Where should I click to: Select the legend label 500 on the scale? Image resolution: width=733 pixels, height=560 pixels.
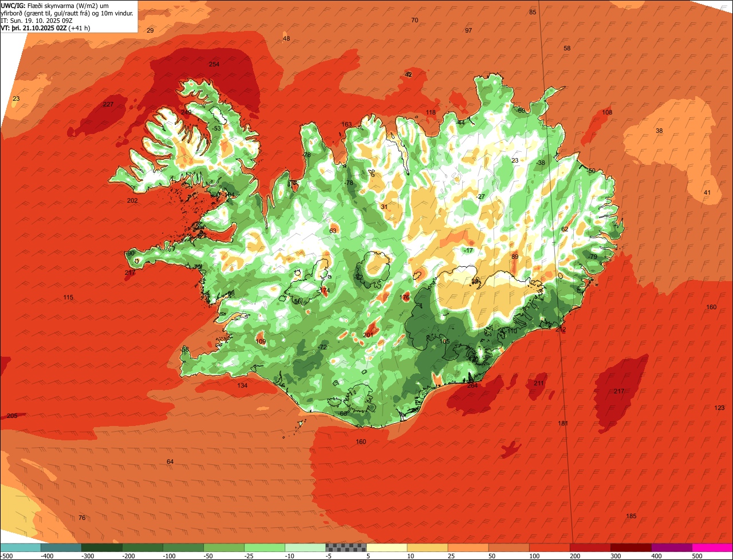[x=697, y=555]
